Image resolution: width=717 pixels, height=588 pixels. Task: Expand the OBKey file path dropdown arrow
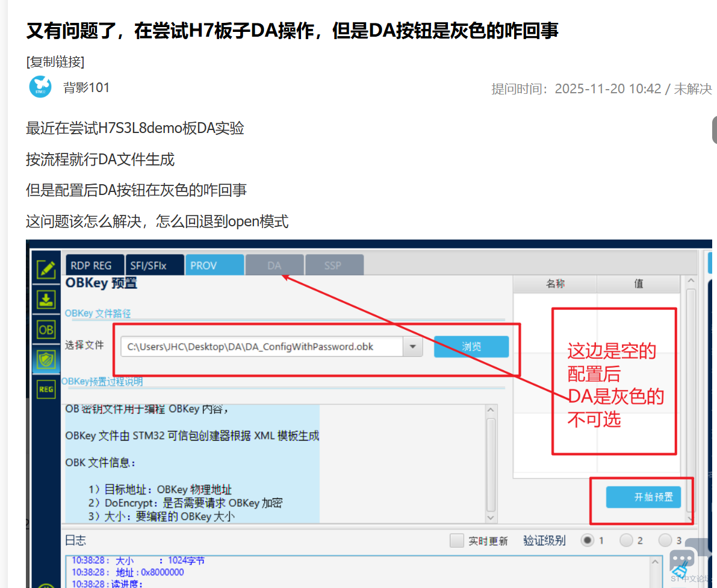tap(413, 347)
